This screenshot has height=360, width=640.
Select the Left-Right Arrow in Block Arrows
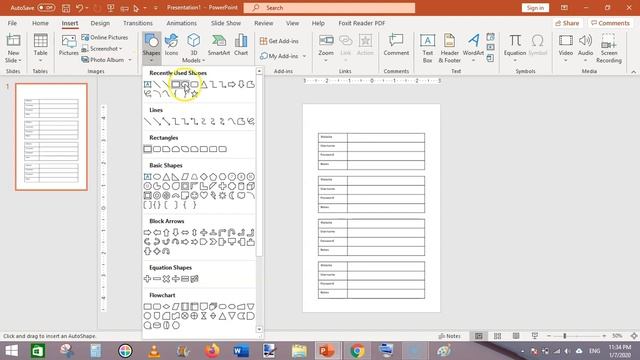click(x=185, y=233)
